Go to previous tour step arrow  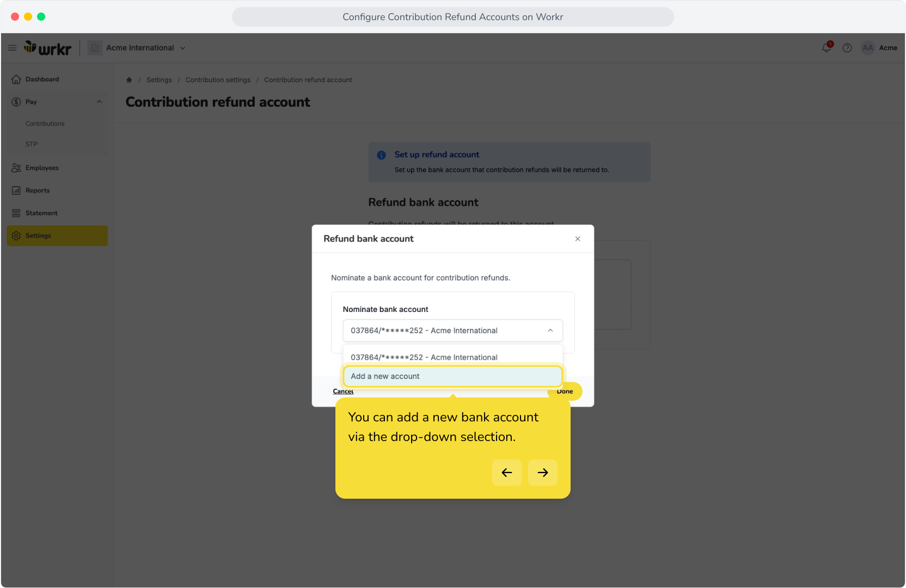(x=507, y=473)
